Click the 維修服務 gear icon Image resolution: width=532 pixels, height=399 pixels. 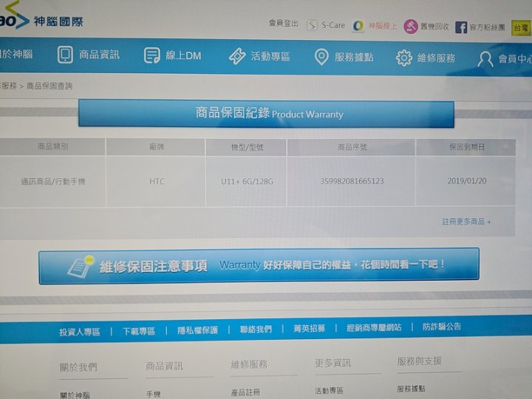pos(403,58)
